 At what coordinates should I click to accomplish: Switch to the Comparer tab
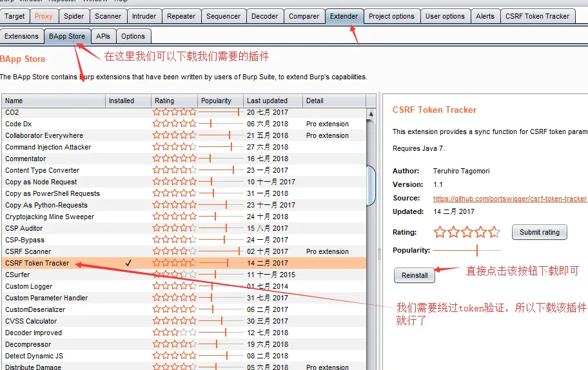[304, 17]
